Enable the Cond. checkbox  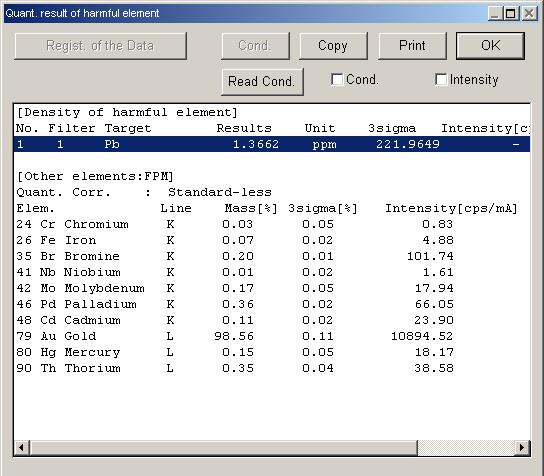[337, 79]
